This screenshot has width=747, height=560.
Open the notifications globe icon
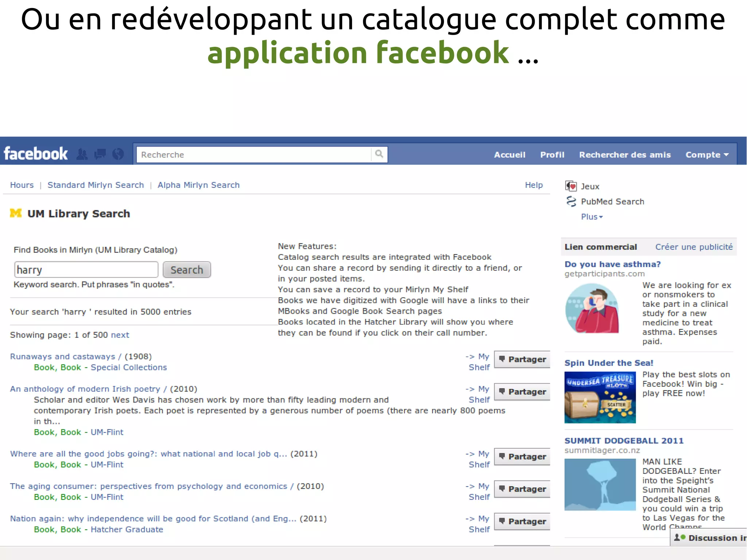point(118,154)
